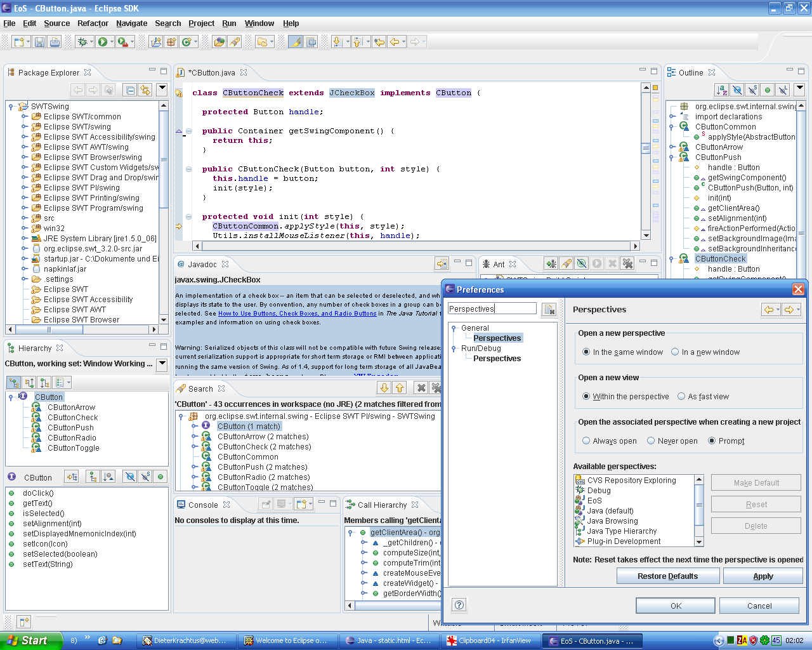This screenshot has height=650, width=812.
Task: Open Package Explorer view menu arrow
Action: (162, 90)
